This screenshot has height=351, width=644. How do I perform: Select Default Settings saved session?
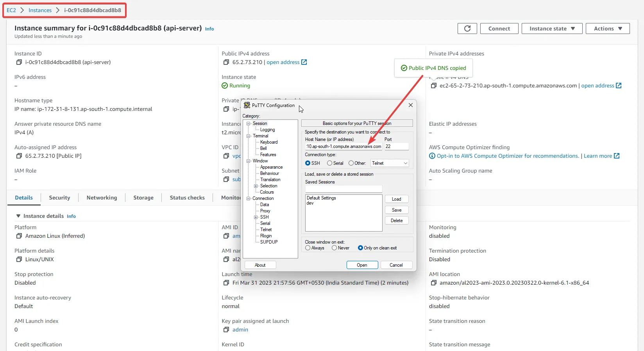(321, 198)
